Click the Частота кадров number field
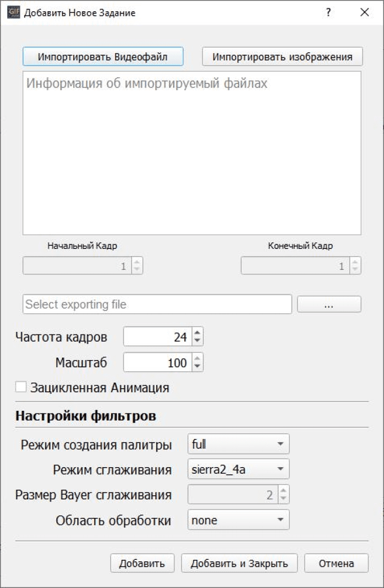 158,337
